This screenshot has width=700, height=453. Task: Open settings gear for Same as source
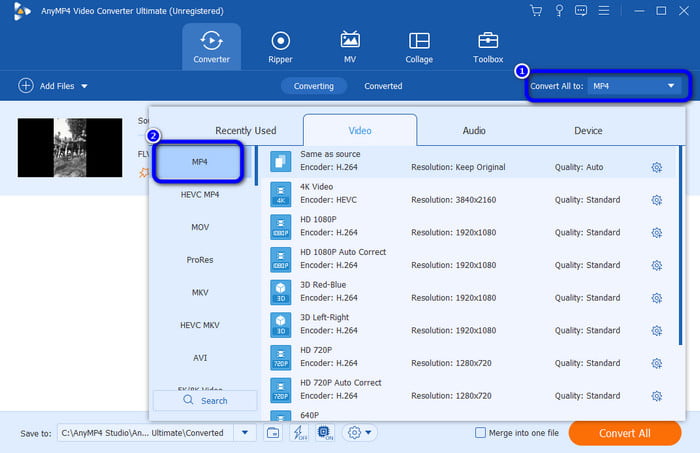pos(656,167)
